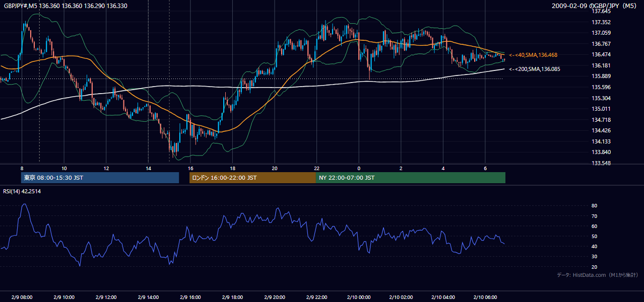This screenshot has width=644, height=302.
Task: Click price axis value 135.596
Action: tap(601, 87)
